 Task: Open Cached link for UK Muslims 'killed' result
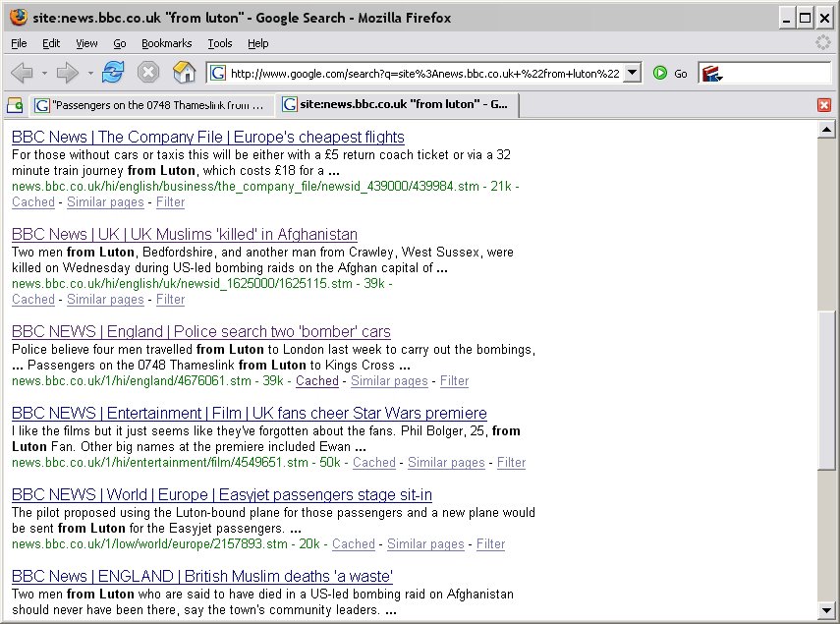coord(33,300)
